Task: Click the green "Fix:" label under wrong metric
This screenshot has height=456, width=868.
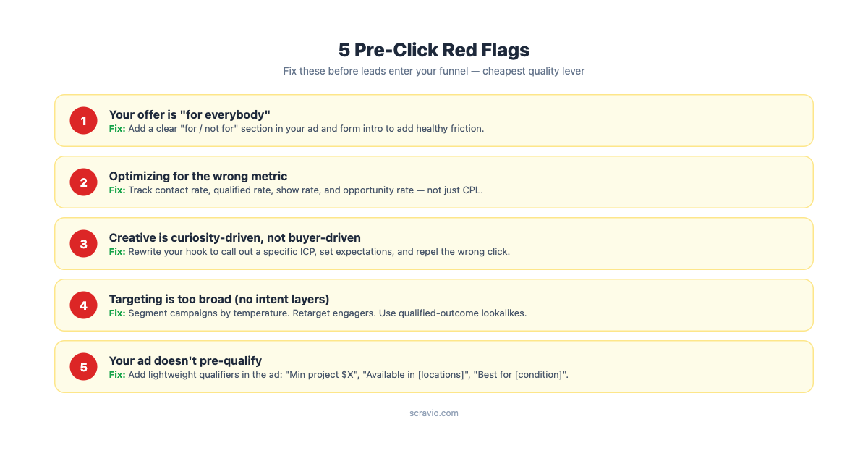Action: coord(117,190)
